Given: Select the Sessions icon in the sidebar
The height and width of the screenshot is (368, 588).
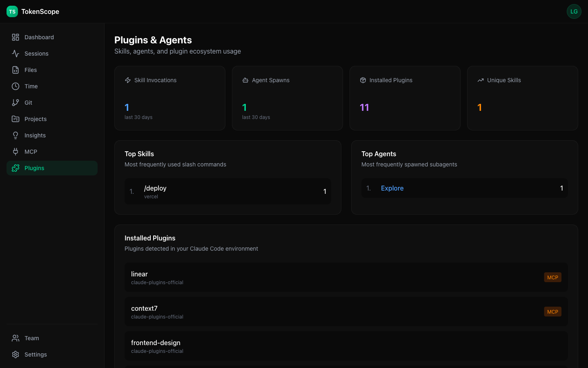Looking at the screenshot, I should click(16, 53).
